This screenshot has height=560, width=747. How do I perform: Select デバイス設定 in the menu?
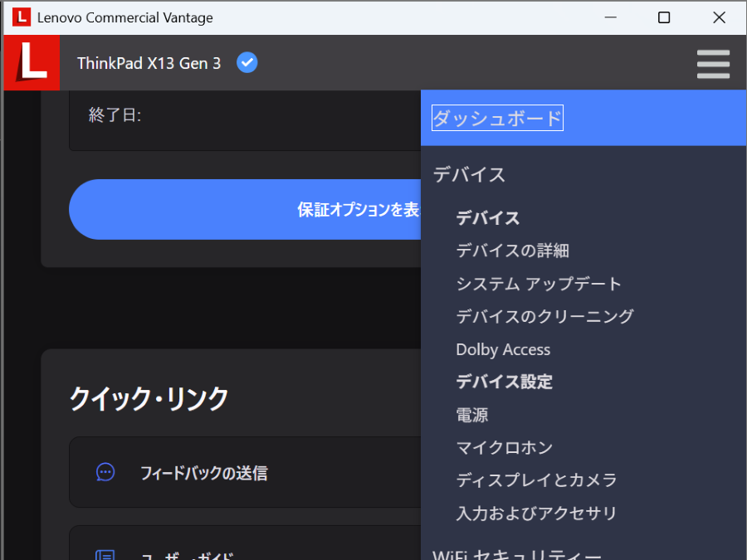tap(505, 382)
